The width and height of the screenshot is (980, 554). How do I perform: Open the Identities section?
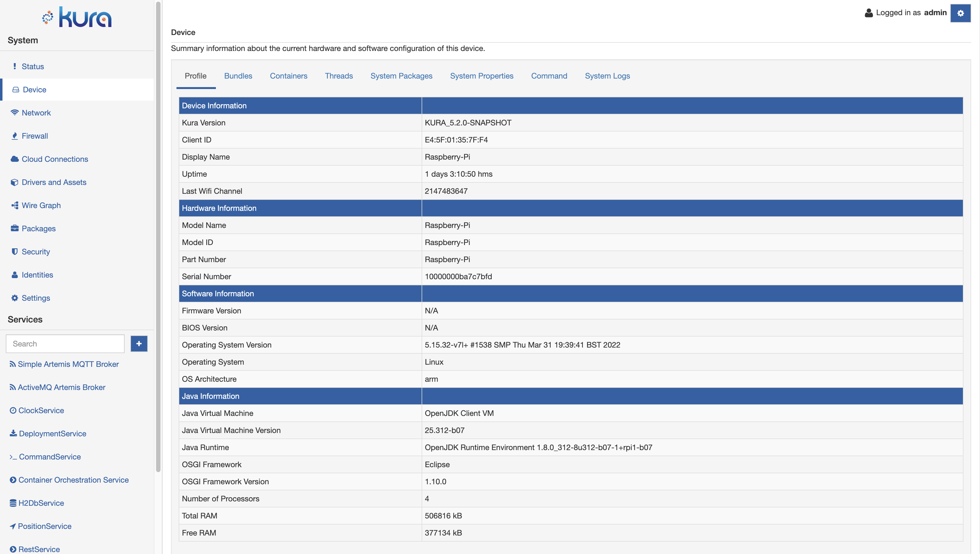coord(37,274)
